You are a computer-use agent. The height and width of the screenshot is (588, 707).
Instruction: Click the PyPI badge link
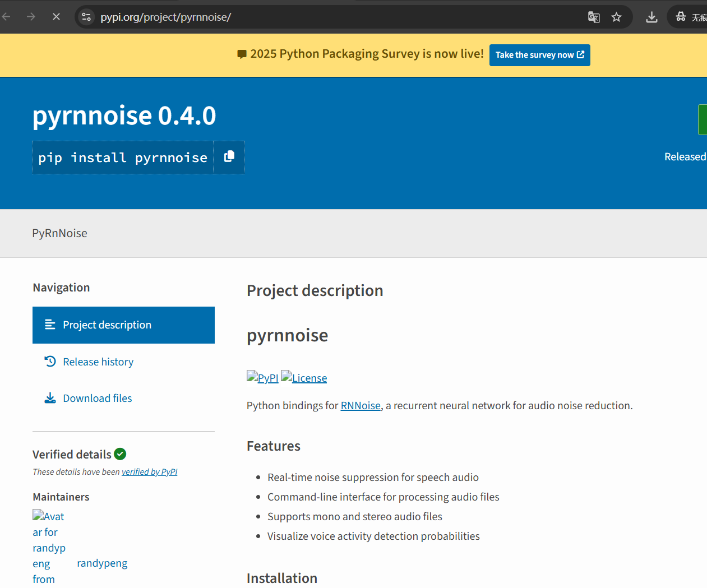pyautogui.click(x=262, y=378)
